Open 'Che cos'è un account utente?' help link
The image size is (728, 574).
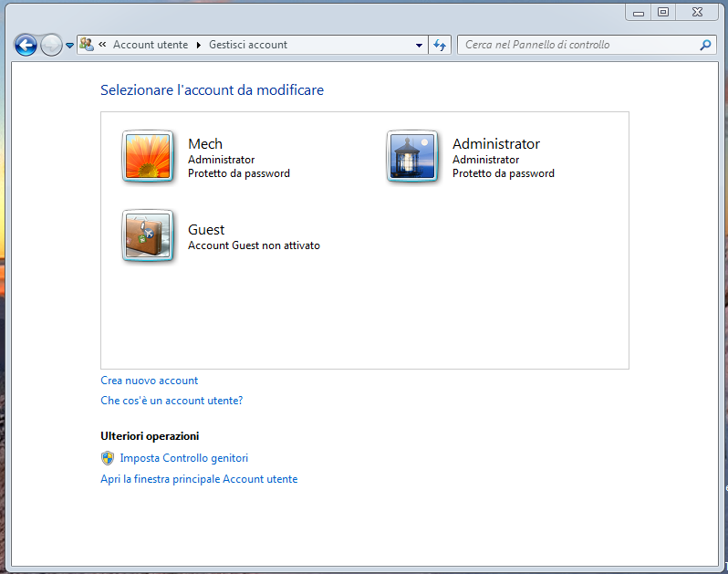(x=172, y=401)
